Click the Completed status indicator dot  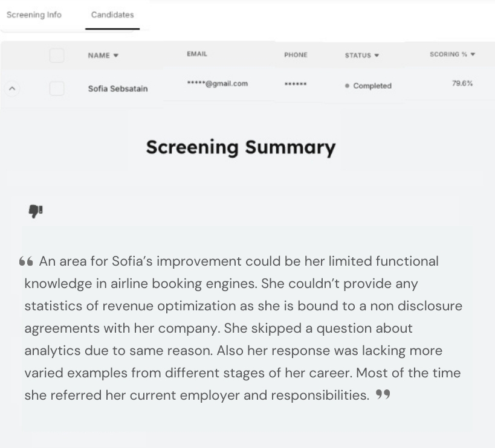(348, 86)
